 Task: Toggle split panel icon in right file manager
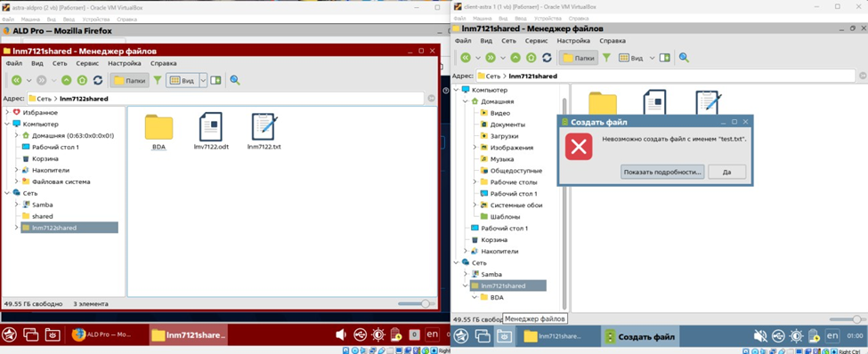(664, 58)
